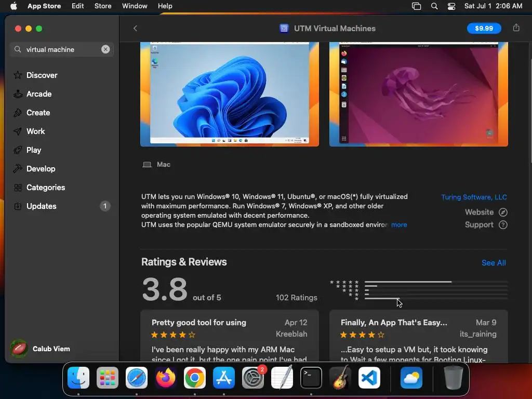Open the Discover star icon section
Viewport: 532px width, 399px height.
click(18, 75)
